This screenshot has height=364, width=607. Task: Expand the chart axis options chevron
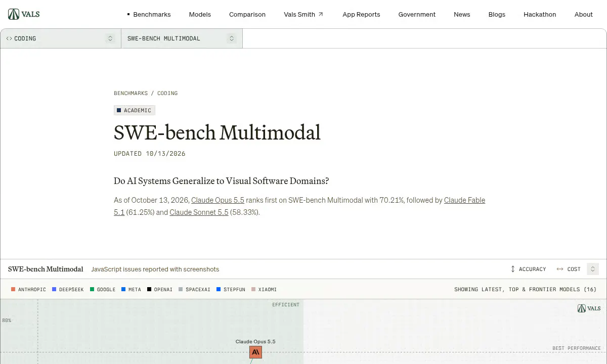pos(593,269)
